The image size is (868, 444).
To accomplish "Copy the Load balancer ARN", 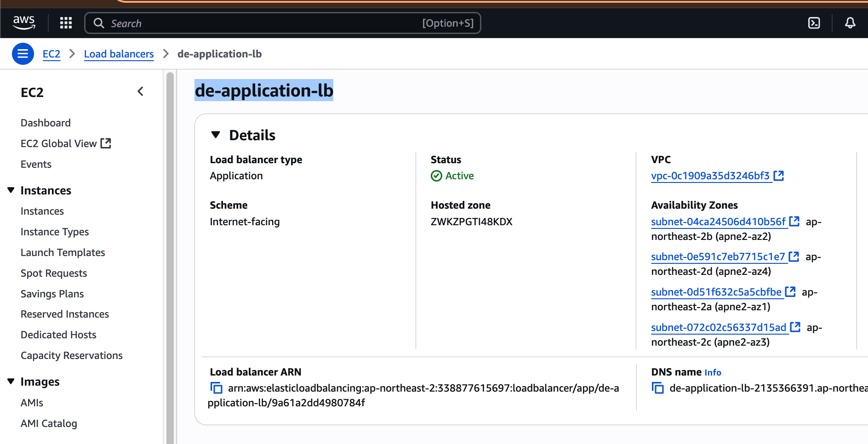I will [x=216, y=388].
